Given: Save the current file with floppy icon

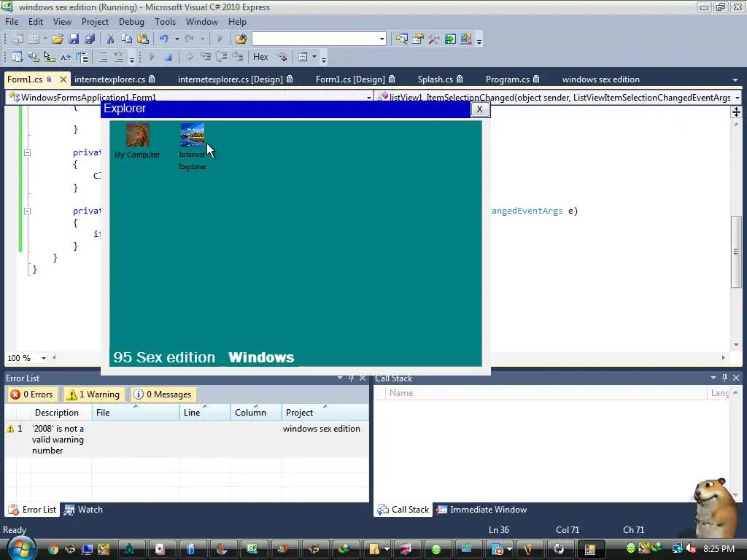Looking at the screenshot, I should coord(74,39).
